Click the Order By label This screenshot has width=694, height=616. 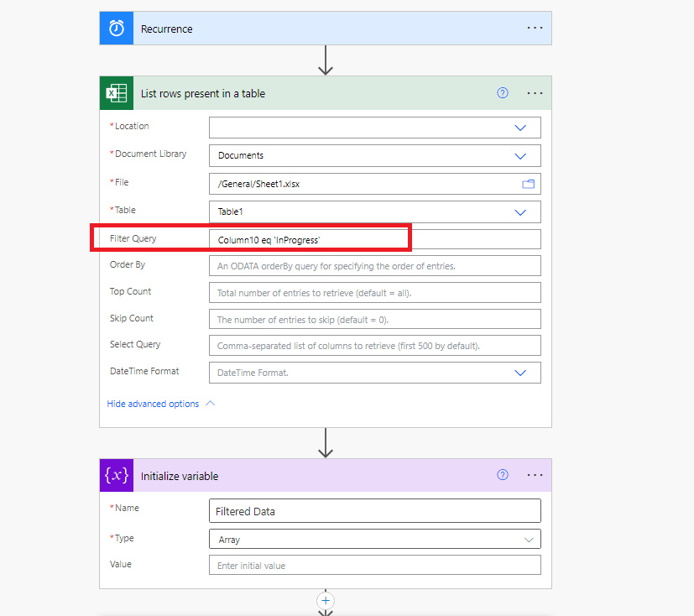128,264
